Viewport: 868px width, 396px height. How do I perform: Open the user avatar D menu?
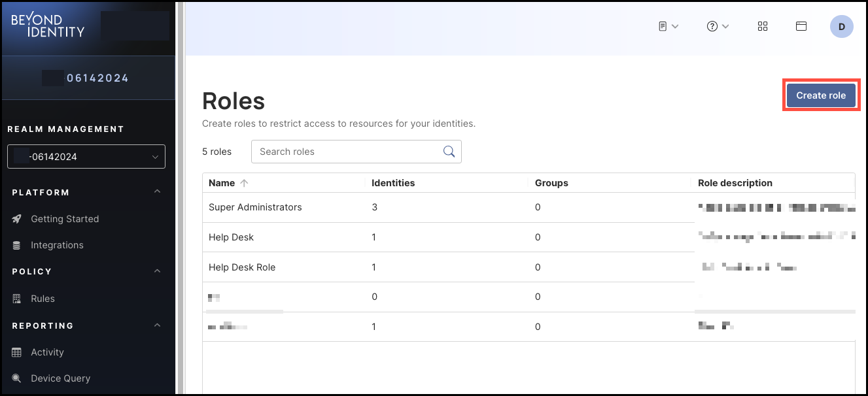pyautogui.click(x=842, y=27)
